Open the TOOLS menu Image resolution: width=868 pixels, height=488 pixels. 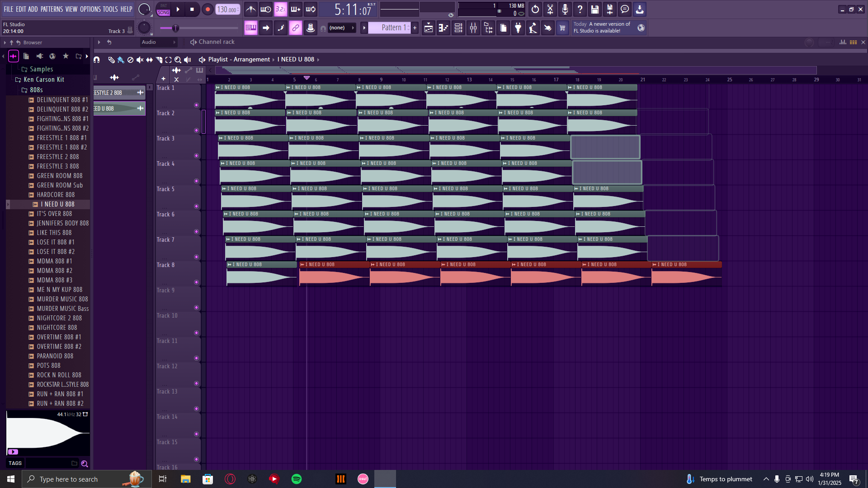(x=110, y=9)
